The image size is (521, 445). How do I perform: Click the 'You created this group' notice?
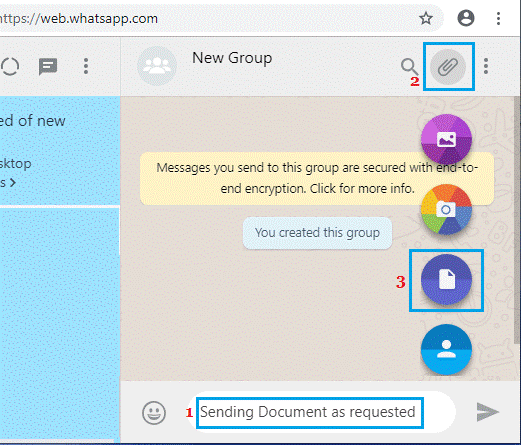coord(317,233)
